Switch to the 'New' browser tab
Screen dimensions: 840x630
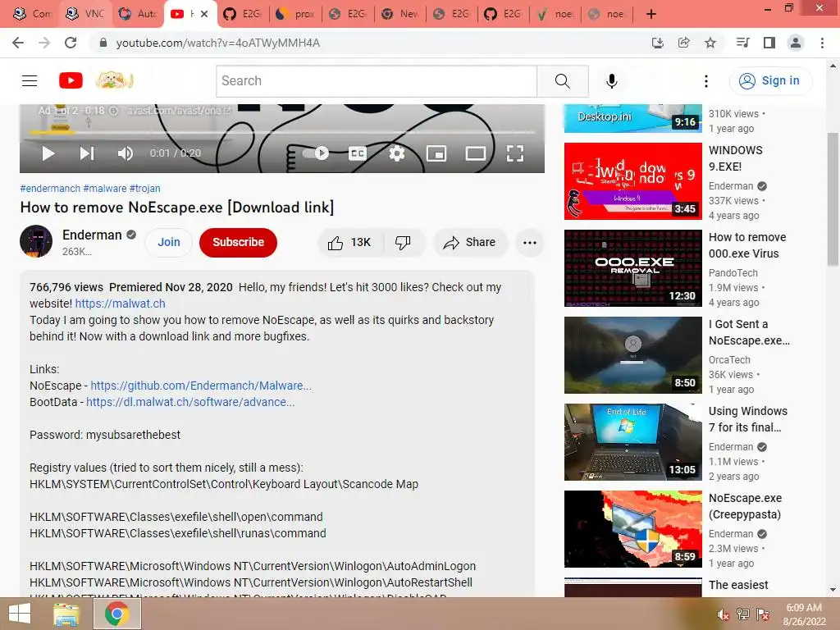[400, 14]
